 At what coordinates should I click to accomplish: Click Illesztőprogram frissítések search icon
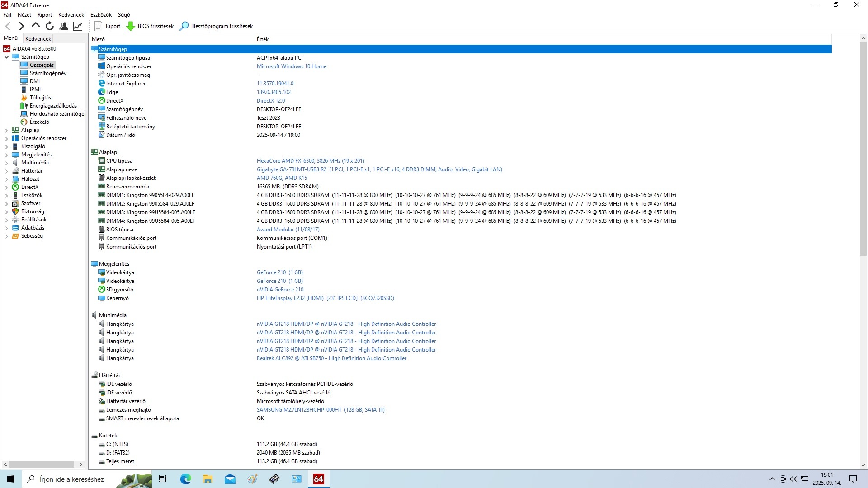184,26
